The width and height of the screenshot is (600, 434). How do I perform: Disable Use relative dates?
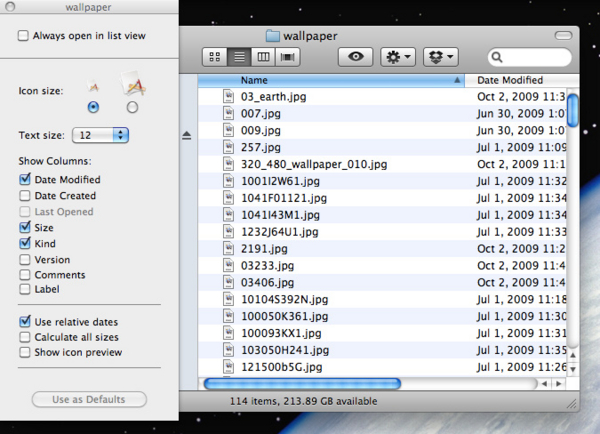[25, 321]
